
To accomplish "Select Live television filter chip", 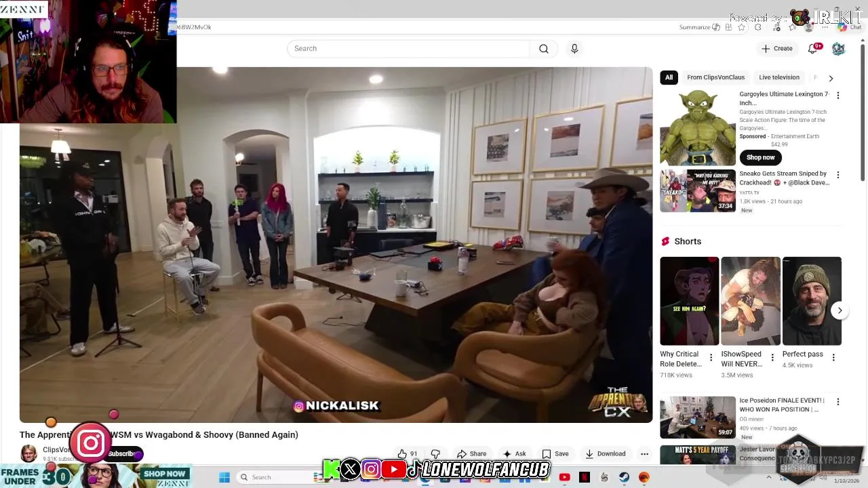I will [779, 77].
